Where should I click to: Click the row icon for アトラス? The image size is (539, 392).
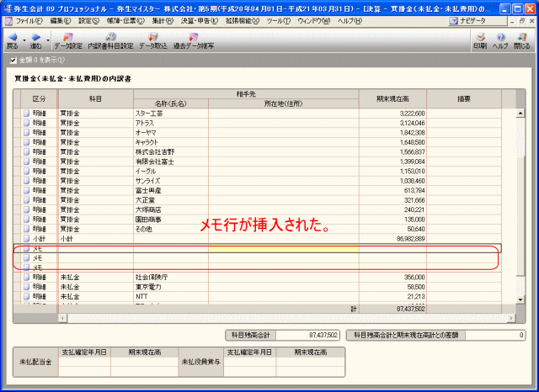pyautogui.click(x=26, y=123)
